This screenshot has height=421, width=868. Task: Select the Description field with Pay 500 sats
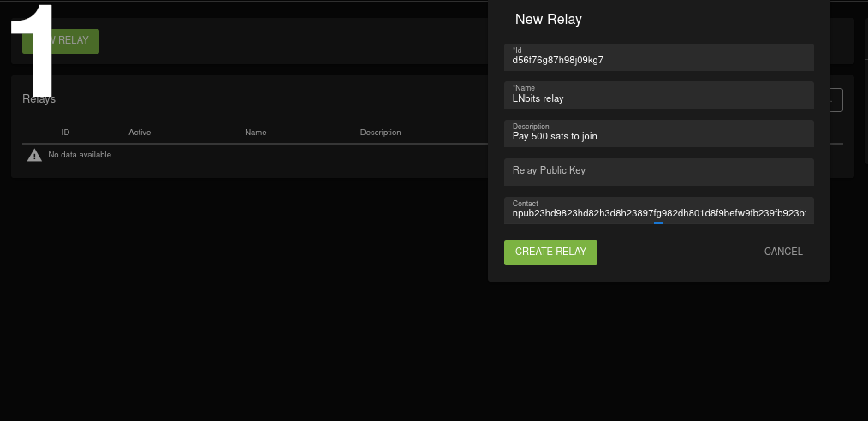click(x=658, y=133)
